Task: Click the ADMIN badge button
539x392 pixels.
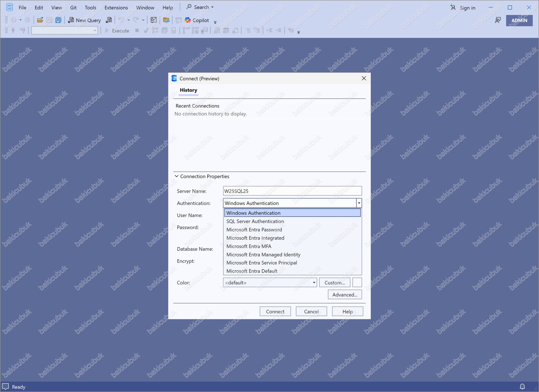Action: click(x=519, y=20)
